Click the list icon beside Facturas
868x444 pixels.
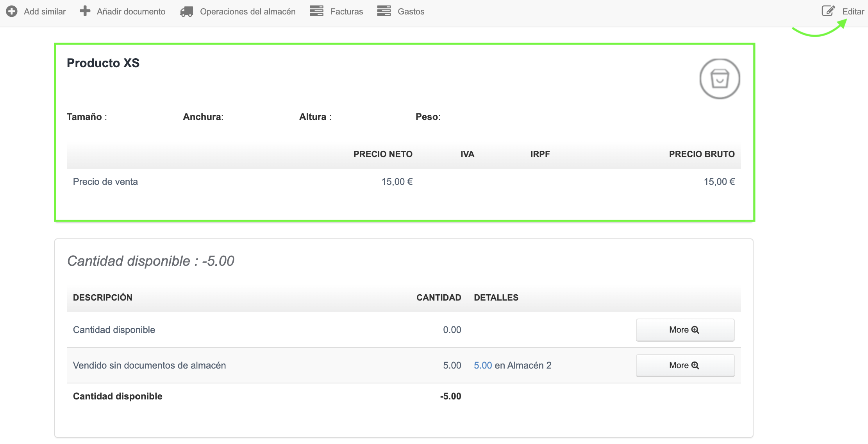tap(316, 11)
